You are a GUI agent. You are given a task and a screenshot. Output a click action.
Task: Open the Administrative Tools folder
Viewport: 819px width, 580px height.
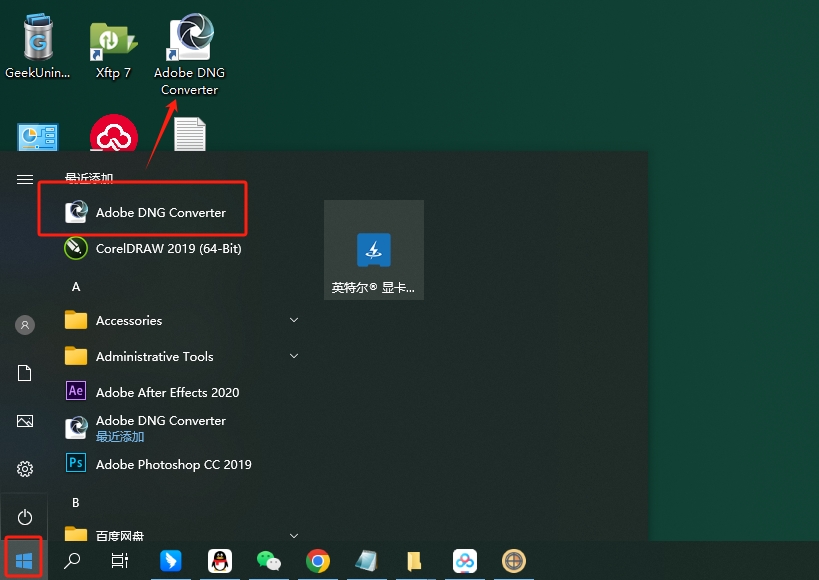click(180, 356)
